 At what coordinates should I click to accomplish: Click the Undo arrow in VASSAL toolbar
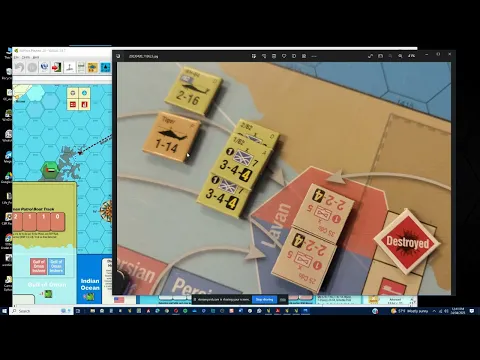(19, 68)
